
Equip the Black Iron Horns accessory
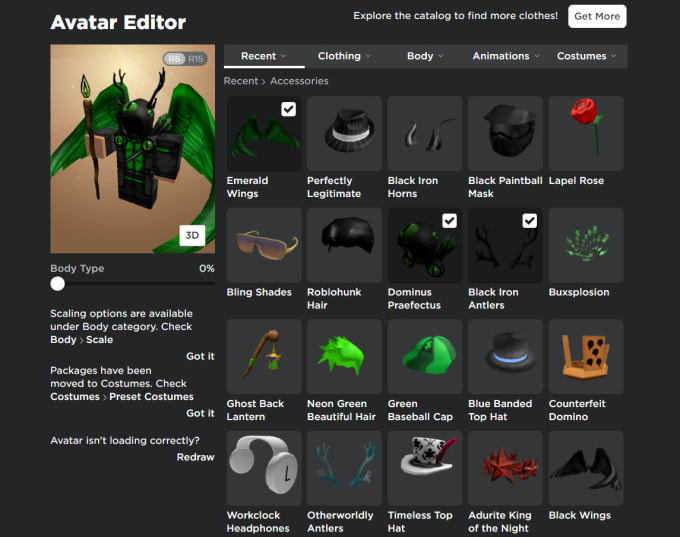[x=425, y=133]
